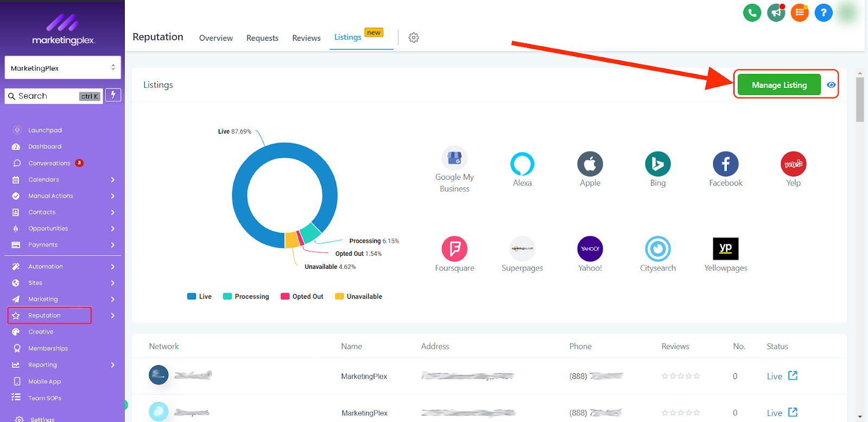This screenshot has height=422, width=868.
Task: Click the blue help question mark icon
Action: pos(824,12)
